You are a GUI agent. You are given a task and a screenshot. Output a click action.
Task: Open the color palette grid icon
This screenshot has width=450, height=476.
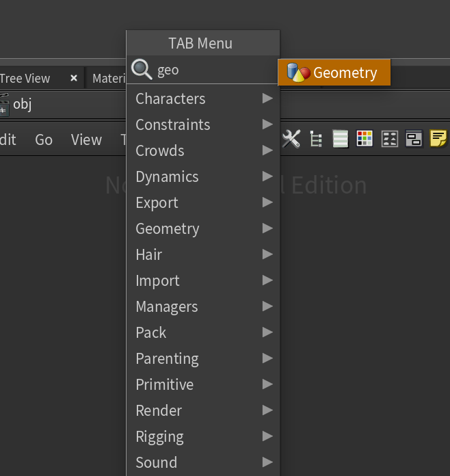[365, 139]
